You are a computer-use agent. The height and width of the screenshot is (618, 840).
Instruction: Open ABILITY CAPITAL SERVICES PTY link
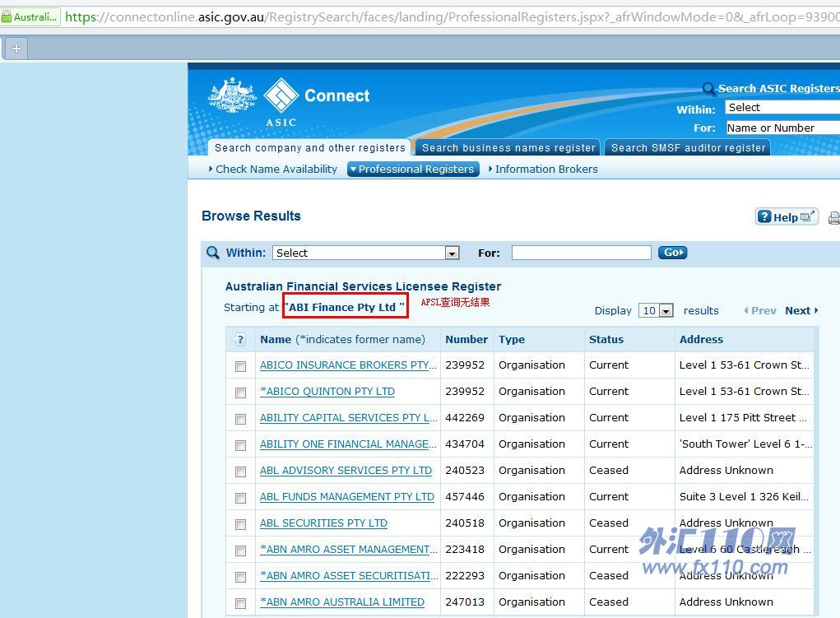348,417
